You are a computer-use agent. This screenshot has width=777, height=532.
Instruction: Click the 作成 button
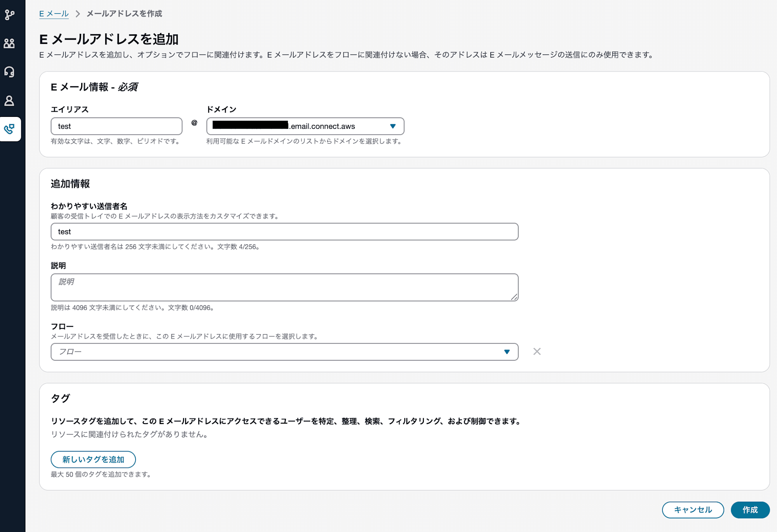pyautogui.click(x=750, y=510)
